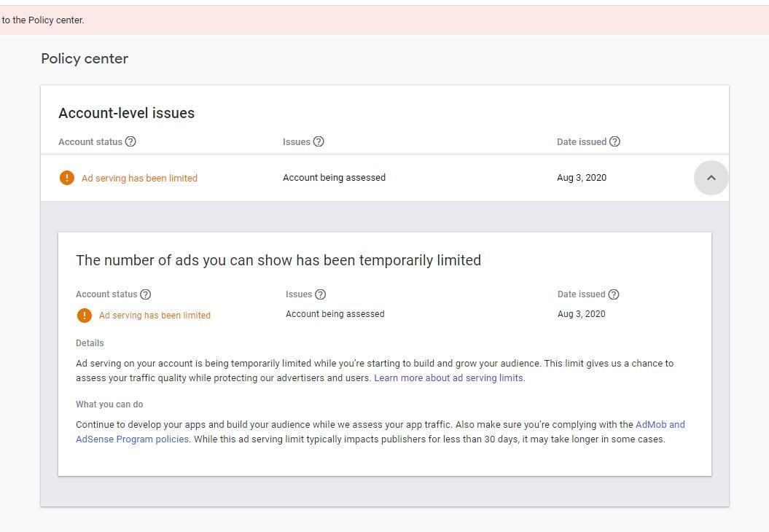Screen dimensions: 769x532
Task: Open the 'Learn more about ad serving limits' link
Action: (x=448, y=378)
